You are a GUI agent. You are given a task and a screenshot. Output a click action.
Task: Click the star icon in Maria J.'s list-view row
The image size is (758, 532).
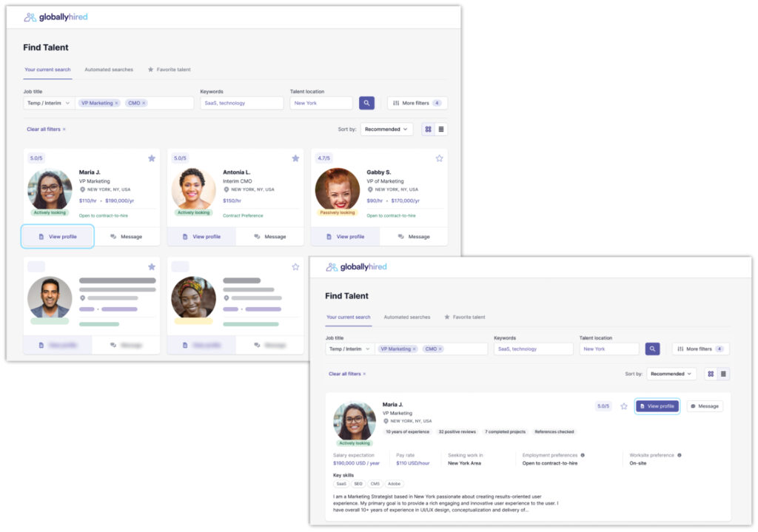pyautogui.click(x=624, y=406)
